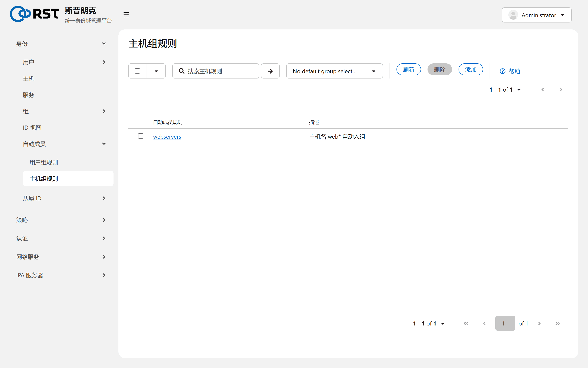Expand the 网络服务 sidebar section
588x368 pixels.
click(x=61, y=257)
